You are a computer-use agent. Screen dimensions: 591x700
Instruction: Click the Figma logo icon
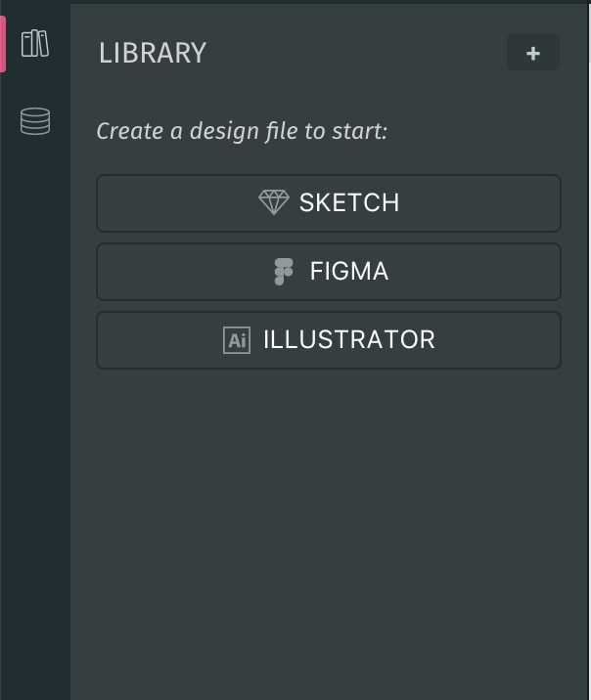click(x=284, y=272)
